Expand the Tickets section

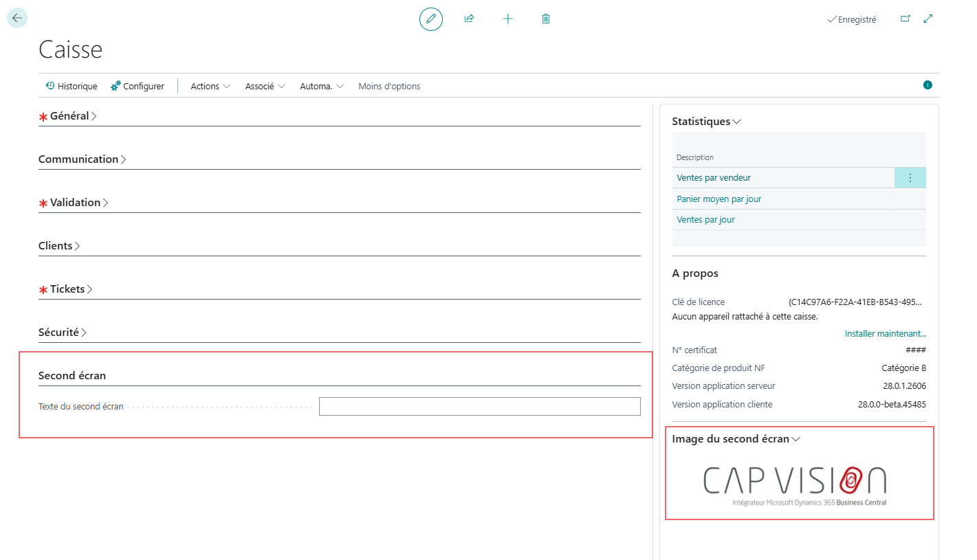(x=72, y=289)
